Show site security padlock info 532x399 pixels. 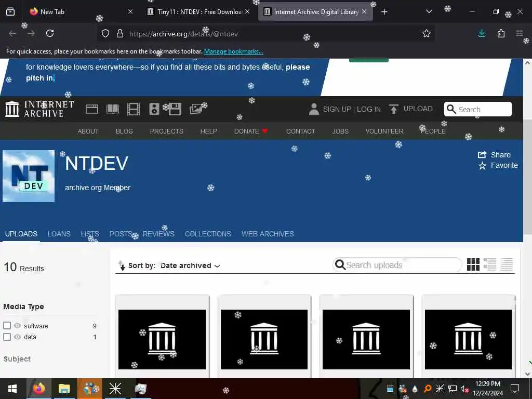tap(120, 33)
